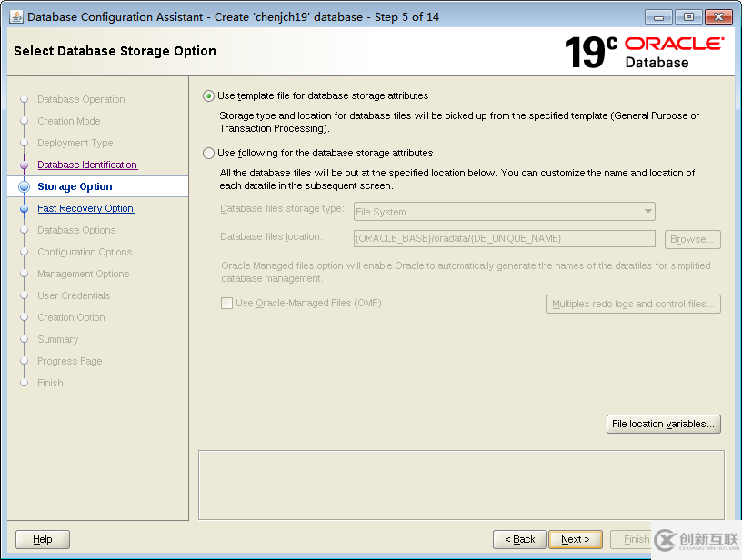Close the Database Configuration Assistant window
This screenshot has height=560, width=742.
click(718, 17)
